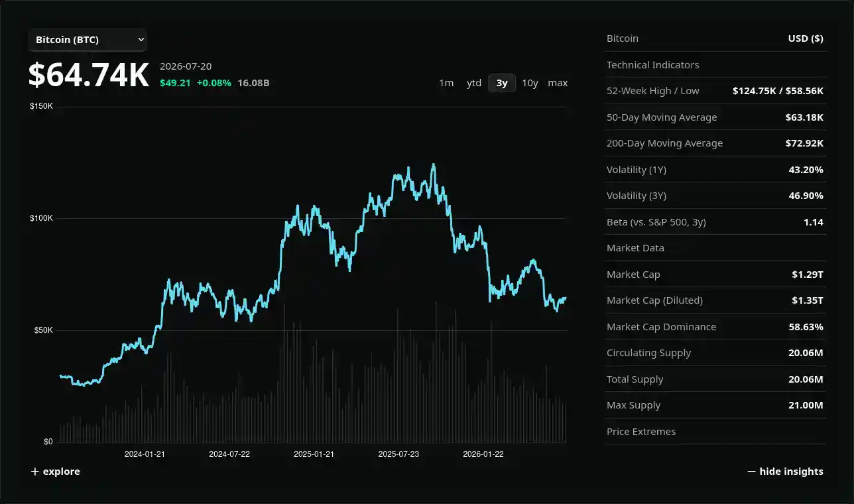
Task: Click the Volatility (3Y) label
Action: tap(637, 196)
